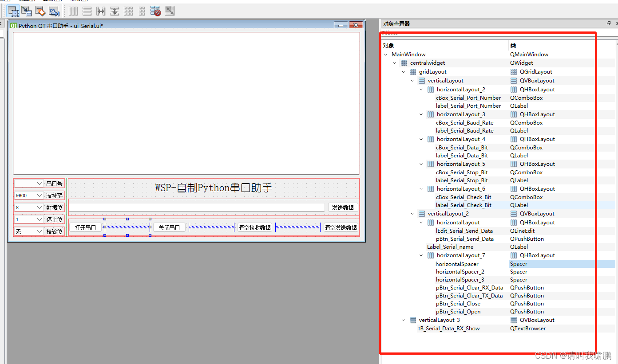Select Label_Serial_name in the tree
Screen dimensions: 618x364
pos(450,247)
